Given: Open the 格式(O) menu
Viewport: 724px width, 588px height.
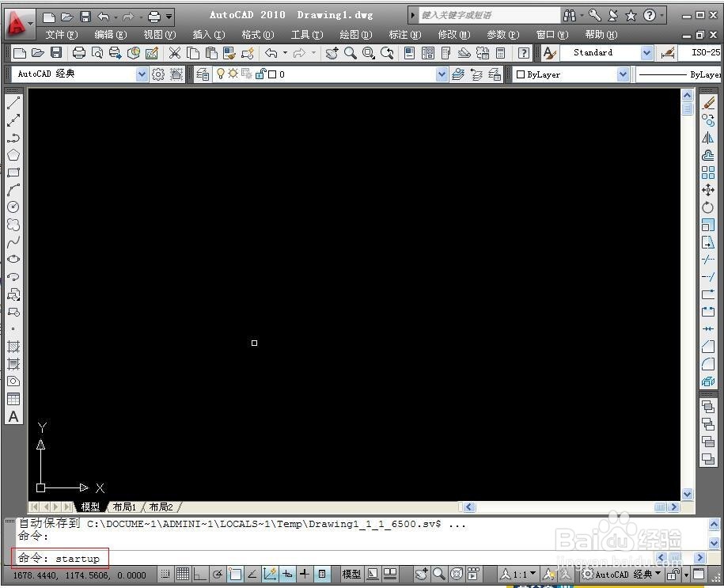Looking at the screenshot, I should coord(258,35).
